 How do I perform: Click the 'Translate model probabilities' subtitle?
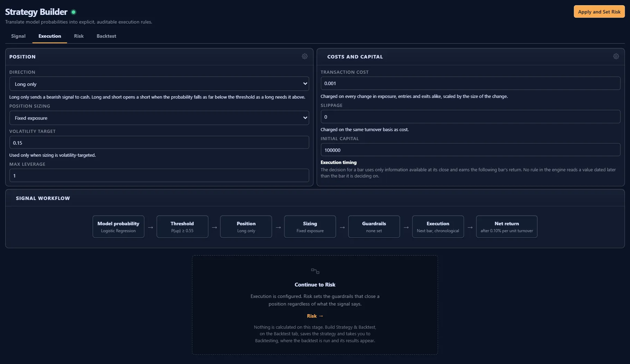tap(79, 22)
